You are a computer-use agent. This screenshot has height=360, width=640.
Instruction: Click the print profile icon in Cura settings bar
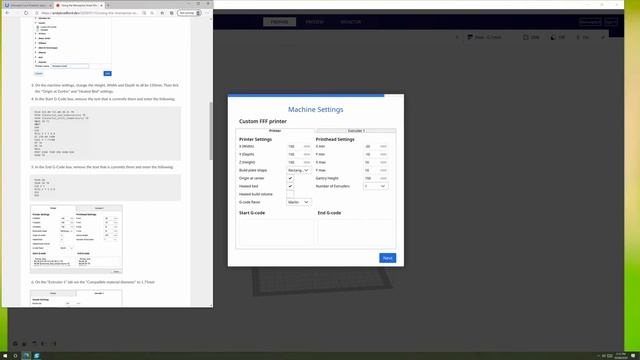pyautogui.click(x=470, y=37)
